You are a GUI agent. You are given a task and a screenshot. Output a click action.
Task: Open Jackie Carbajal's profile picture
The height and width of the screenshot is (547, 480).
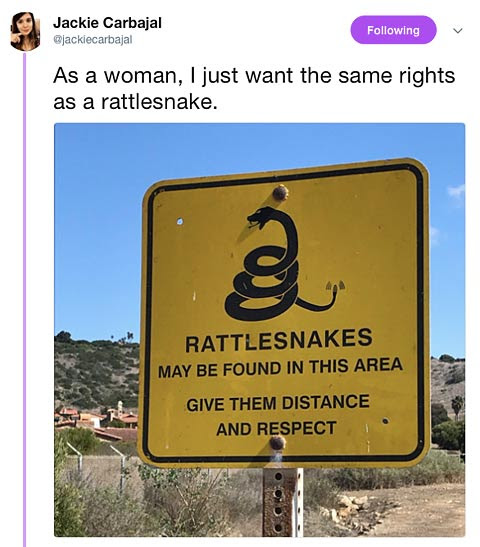point(25,31)
